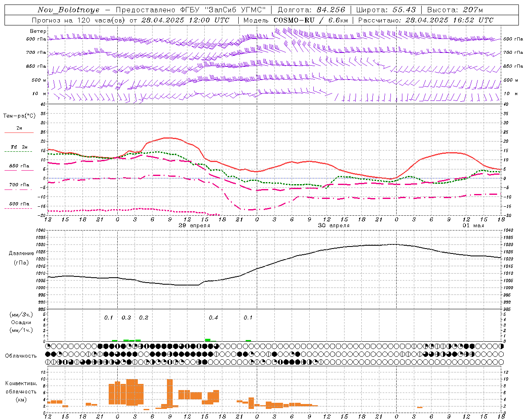Click the Ветер panel label
Viewport: 525px width, 420px height.
pos(38,31)
